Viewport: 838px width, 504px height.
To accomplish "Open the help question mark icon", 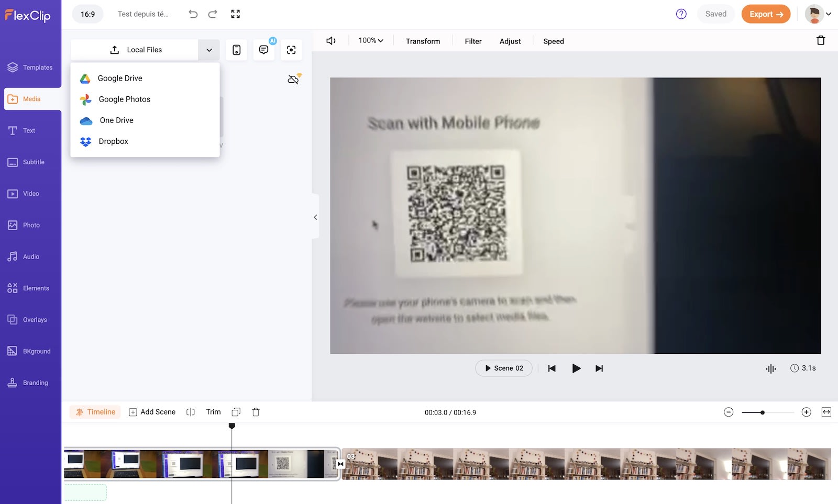I will tap(681, 14).
